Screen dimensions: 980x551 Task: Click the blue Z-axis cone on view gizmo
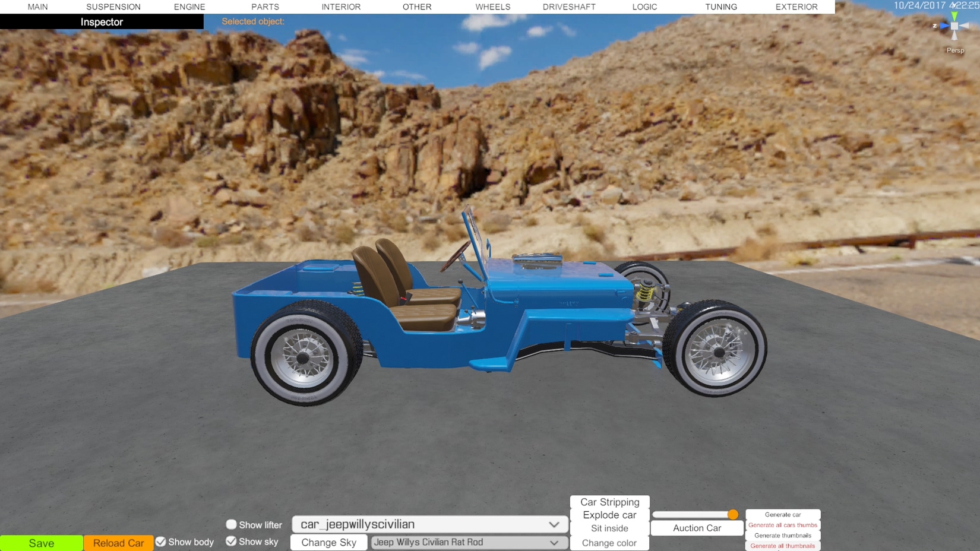click(x=944, y=26)
